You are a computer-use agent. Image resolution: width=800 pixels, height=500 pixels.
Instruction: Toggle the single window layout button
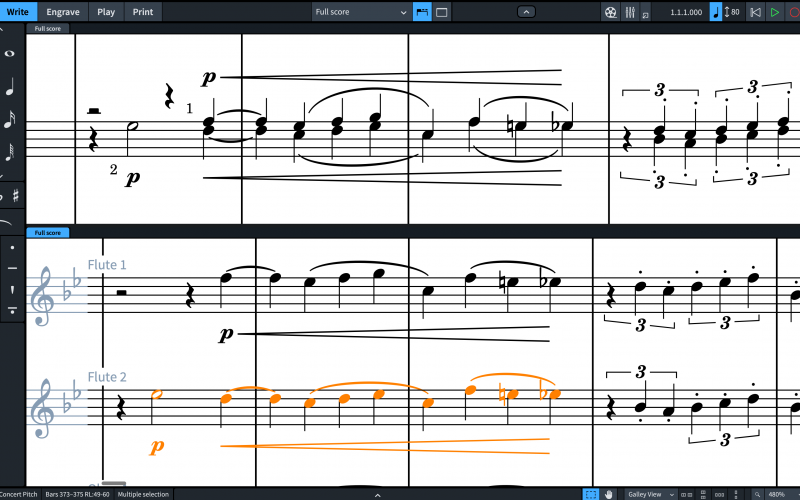coord(442,12)
